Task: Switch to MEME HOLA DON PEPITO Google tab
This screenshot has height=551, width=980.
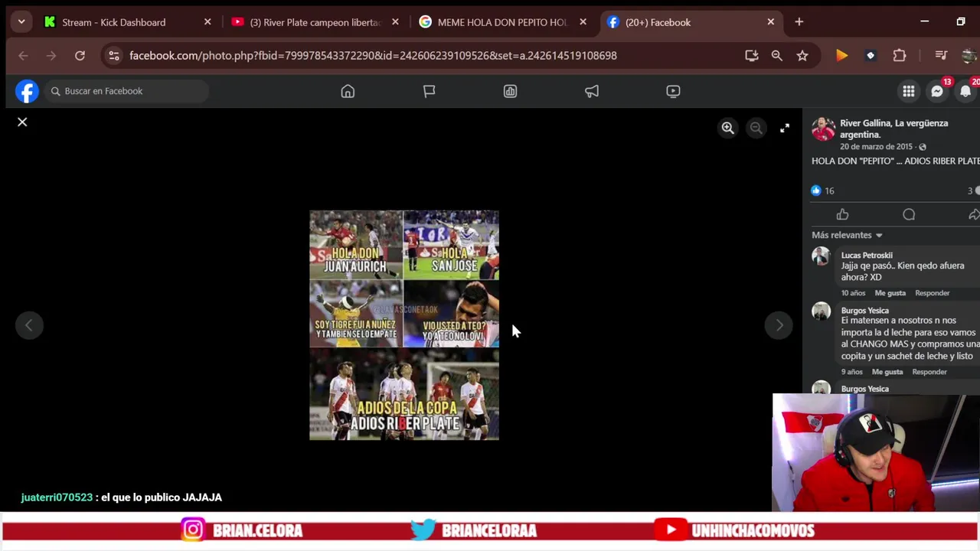Action: coord(503,22)
